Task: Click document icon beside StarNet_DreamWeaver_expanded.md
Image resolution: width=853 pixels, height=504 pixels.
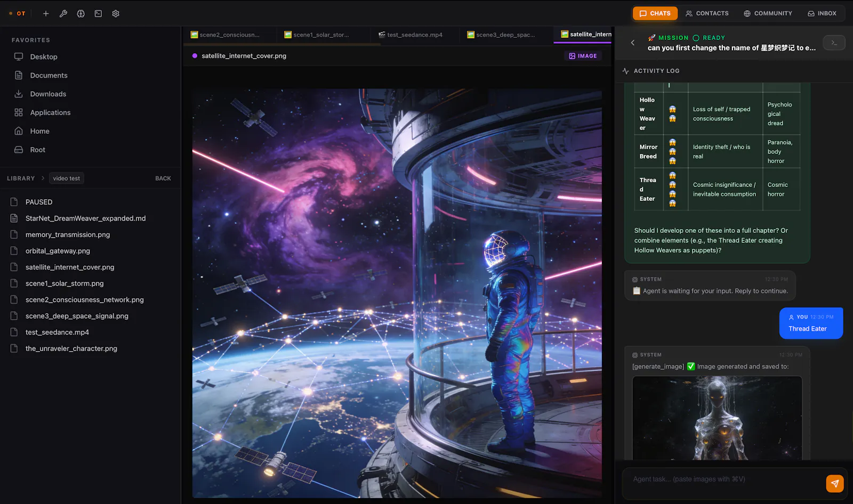Action: tap(14, 218)
